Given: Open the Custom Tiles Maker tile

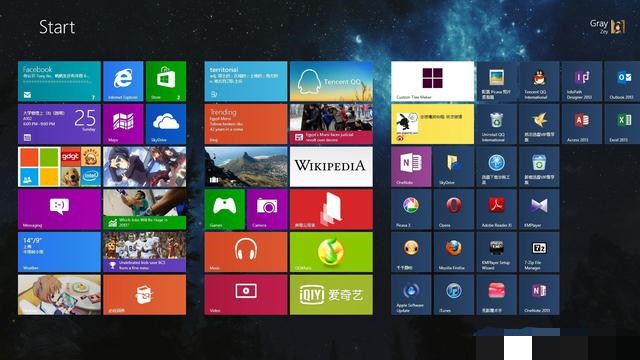Looking at the screenshot, I should coord(432,81).
